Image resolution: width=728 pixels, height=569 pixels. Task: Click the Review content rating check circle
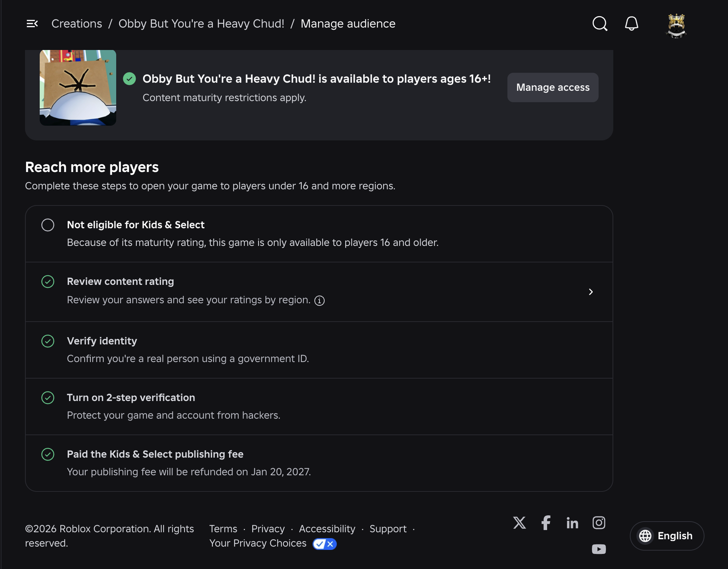click(x=48, y=282)
